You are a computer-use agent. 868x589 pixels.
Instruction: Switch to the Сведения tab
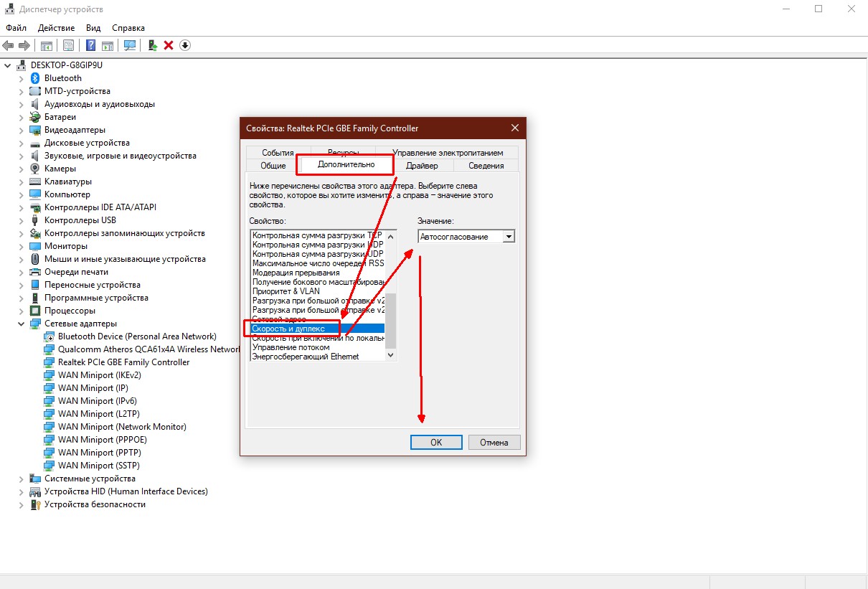click(486, 166)
